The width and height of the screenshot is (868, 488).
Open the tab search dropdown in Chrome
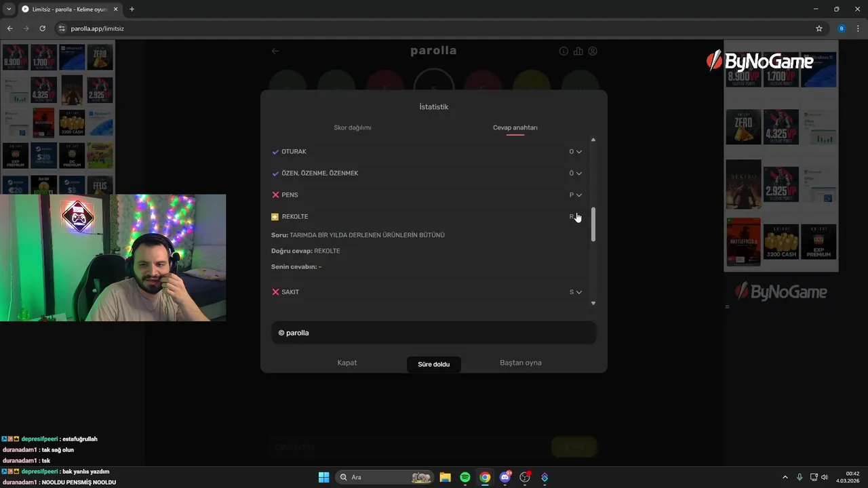(x=9, y=9)
